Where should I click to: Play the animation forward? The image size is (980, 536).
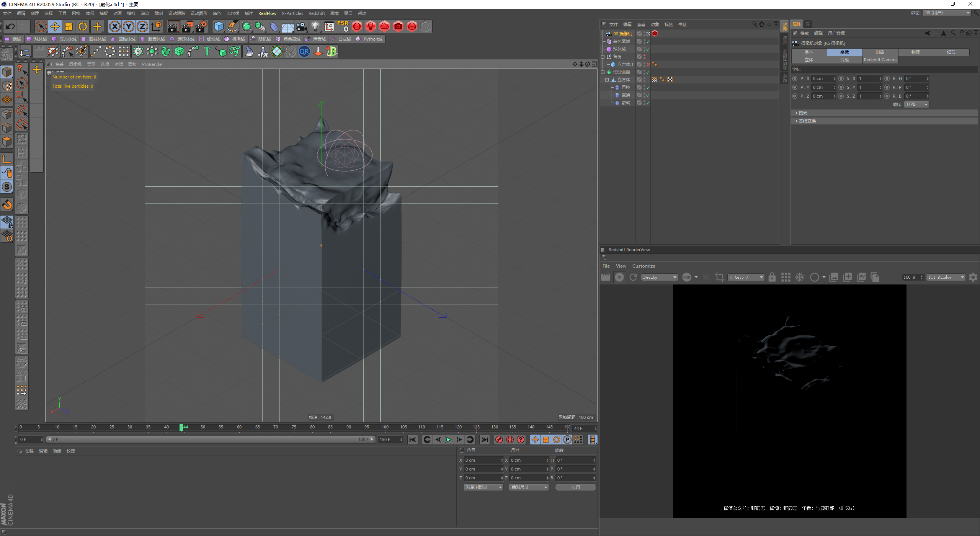pos(448,440)
